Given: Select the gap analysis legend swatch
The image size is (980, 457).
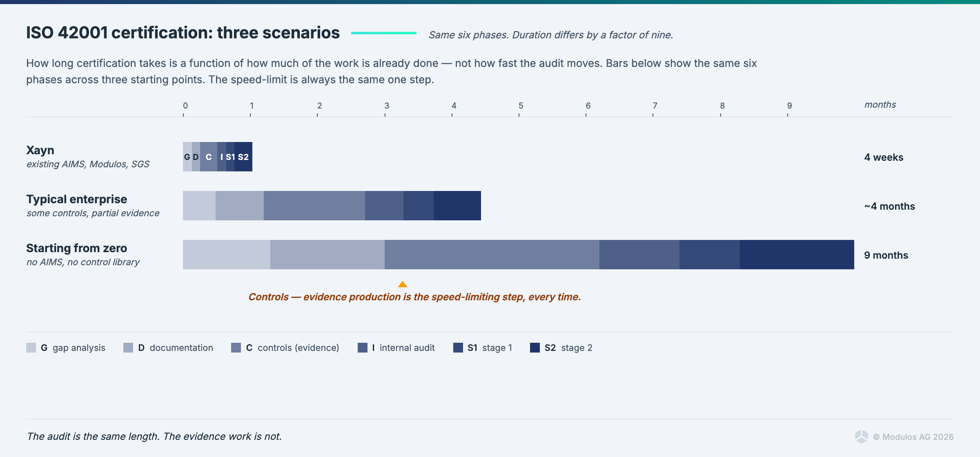Looking at the screenshot, I should pyautogui.click(x=31, y=348).
